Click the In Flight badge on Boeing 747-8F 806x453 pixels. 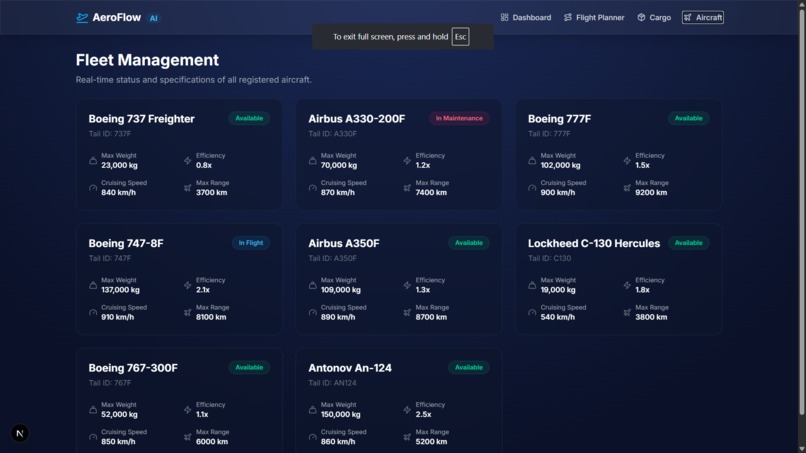pyautogui.click(x=250, y=243)
